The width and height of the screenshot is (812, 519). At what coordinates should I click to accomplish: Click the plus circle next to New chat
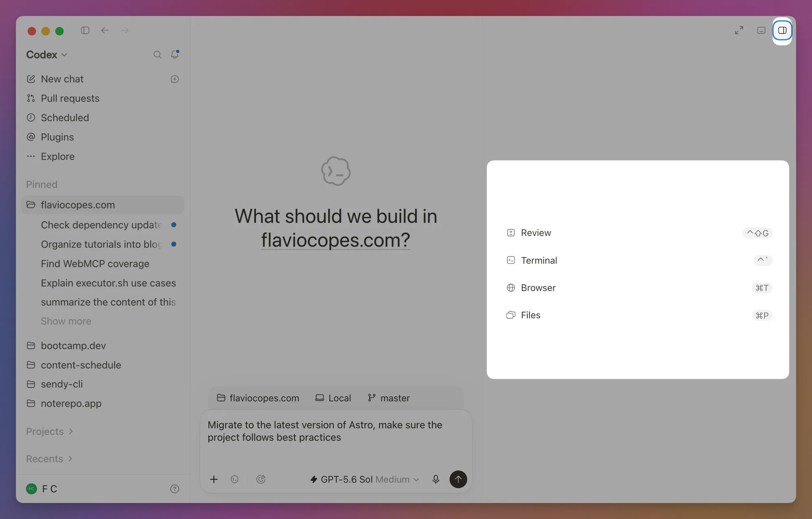[x=175, y=79]
